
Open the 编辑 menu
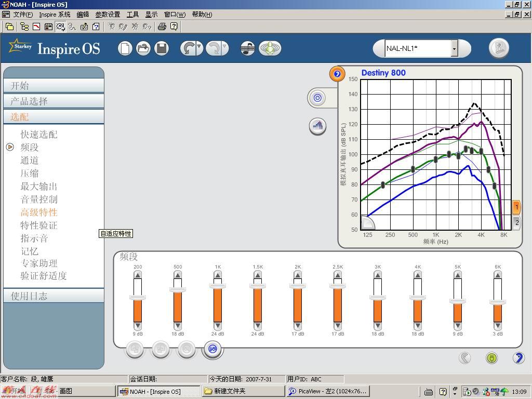point(83,14)
